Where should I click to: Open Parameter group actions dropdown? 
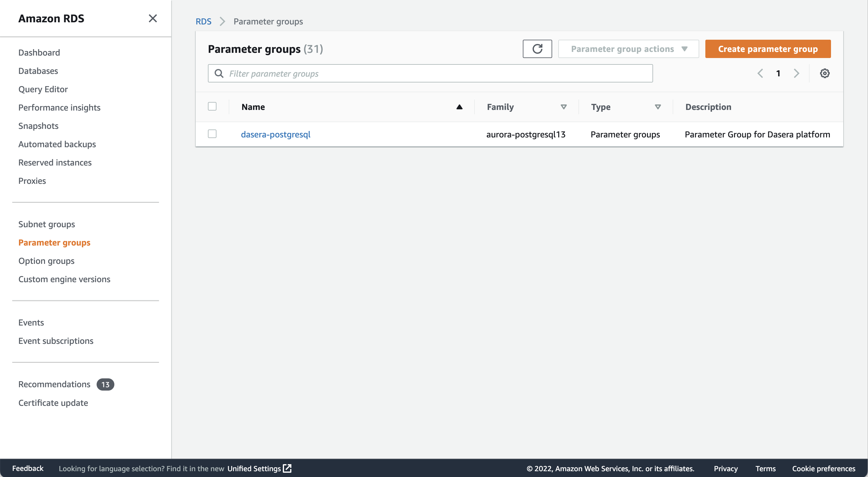point(628,49)
